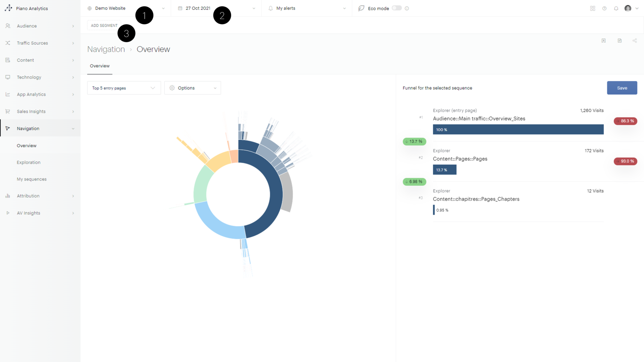Open the apps grid icon in the header
The height and width of the screenshot is (362, 644).
593,8
